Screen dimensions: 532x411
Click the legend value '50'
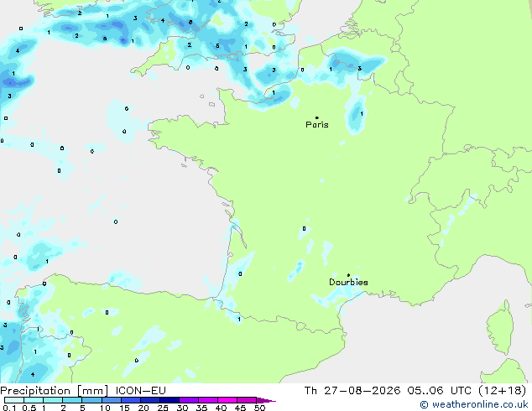tap(259, 408)
